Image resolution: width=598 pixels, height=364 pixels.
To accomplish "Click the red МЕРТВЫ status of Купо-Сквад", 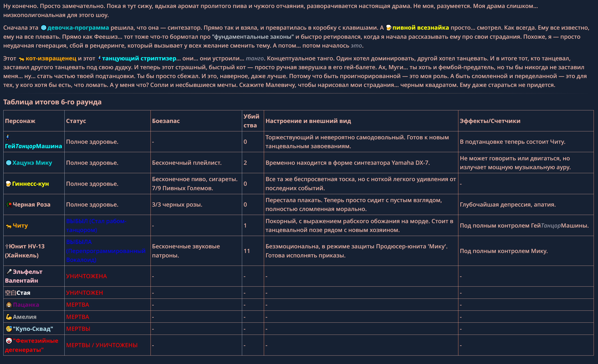I will (78, 329).
